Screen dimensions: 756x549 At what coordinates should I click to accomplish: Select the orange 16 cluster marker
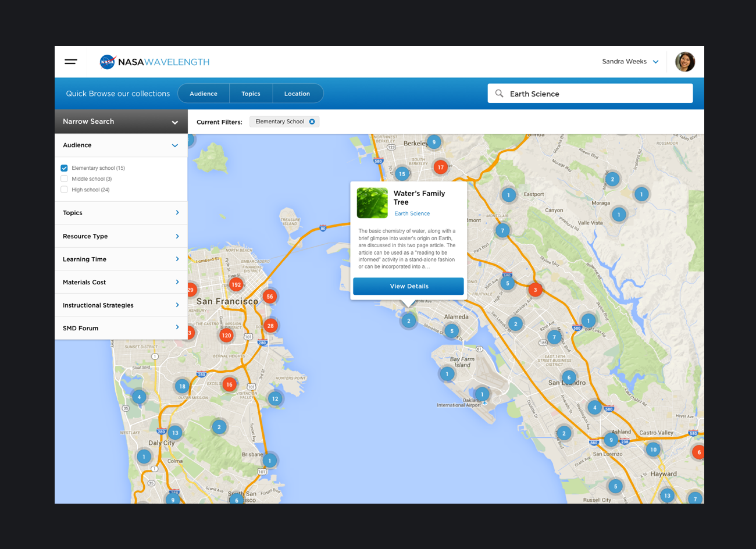(x=229, y=384)
